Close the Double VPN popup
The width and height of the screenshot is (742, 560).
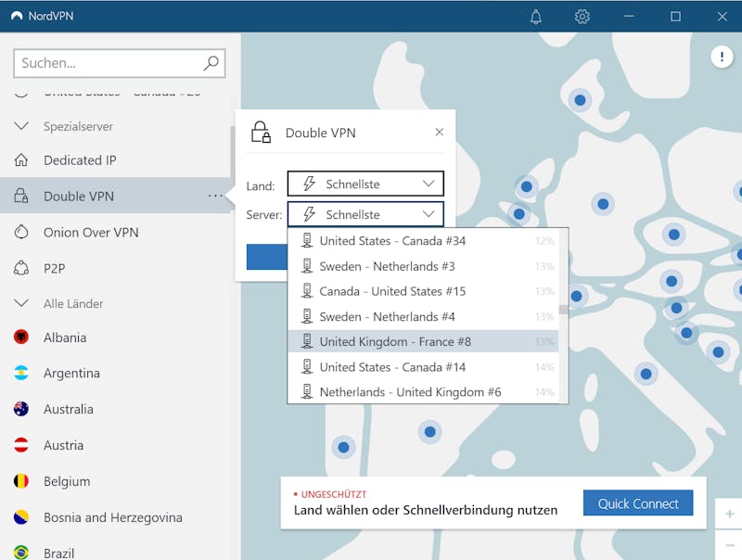click(439, 132)
